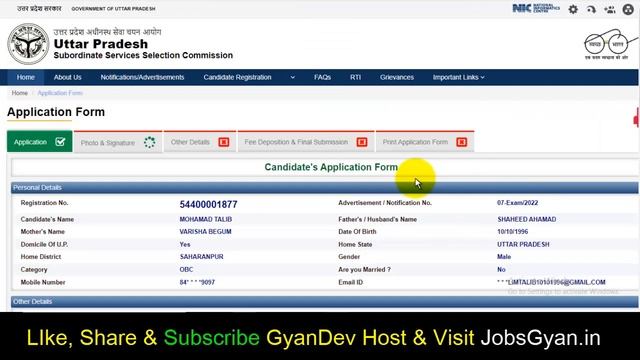Click red cross icon on Fee Deposition tab
This screenshot has height=360, width=640.
(x=362, y=142)
